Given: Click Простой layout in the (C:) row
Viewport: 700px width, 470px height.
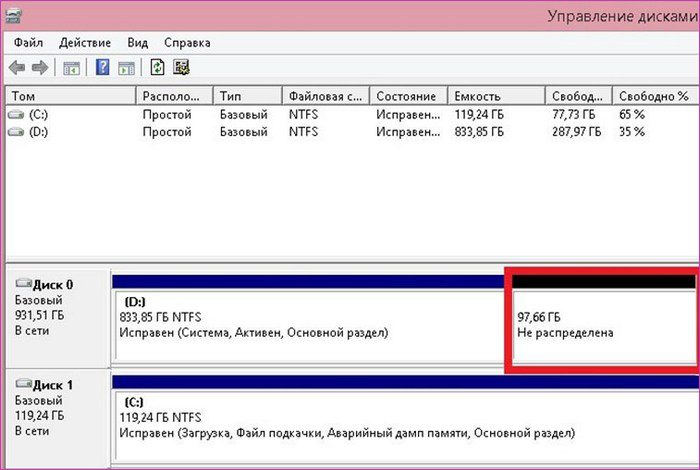Looking at the screenshot, I should click(167, 115).
